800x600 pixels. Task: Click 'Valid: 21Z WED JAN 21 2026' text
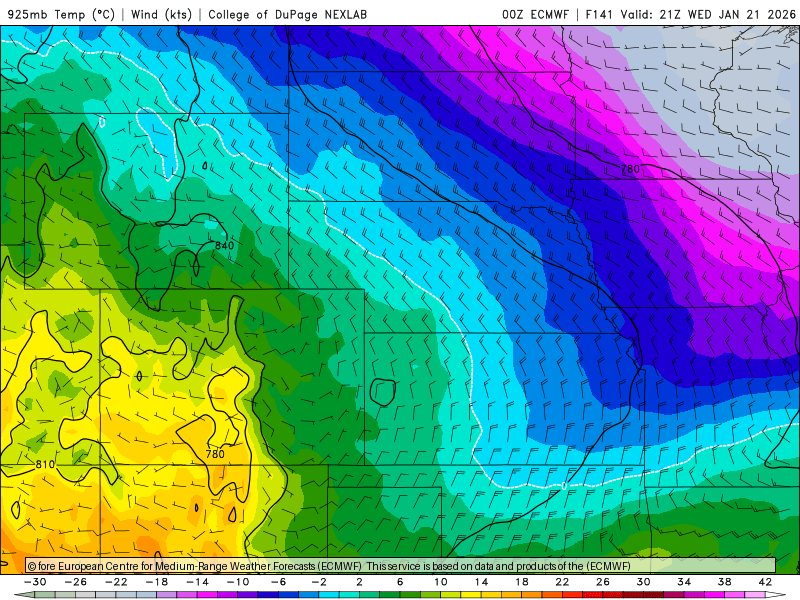click(x=708, y=14)
